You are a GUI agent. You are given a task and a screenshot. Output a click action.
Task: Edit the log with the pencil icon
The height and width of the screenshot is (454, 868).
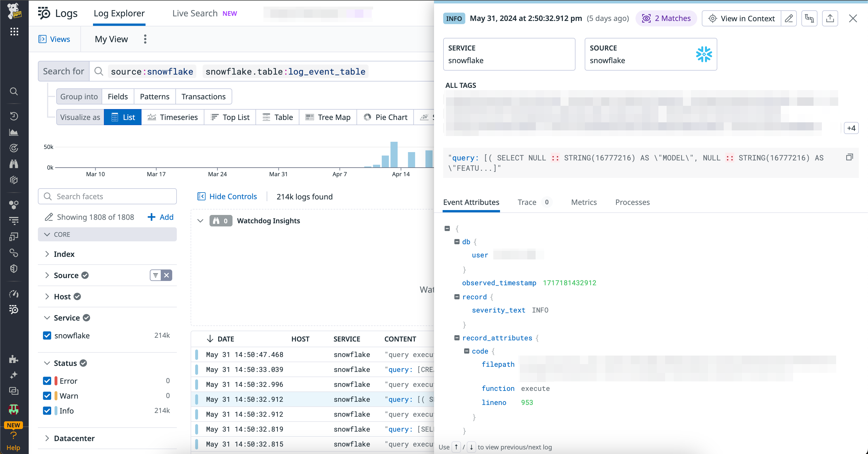789,18
